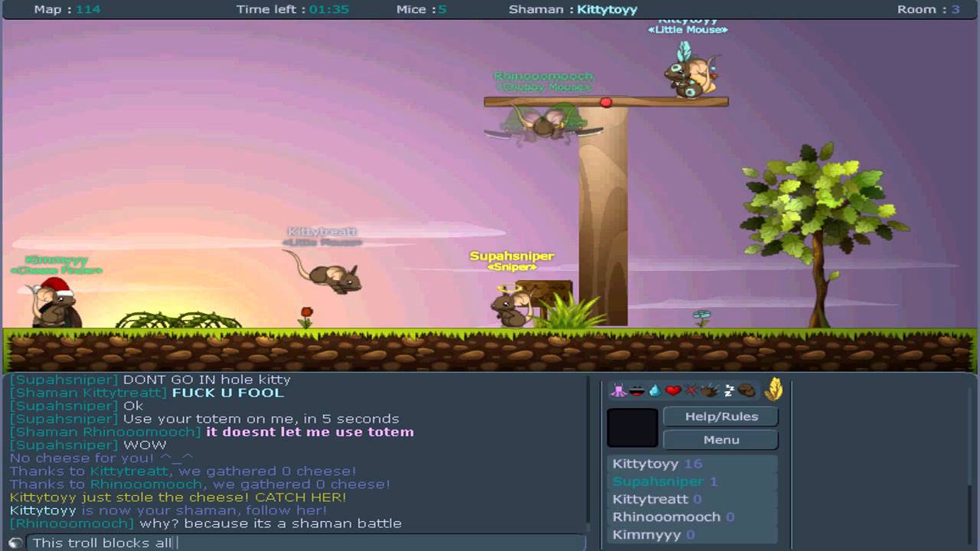Click the 'Map : 114' label
The height and width of the screenshot is (551, 980).
(67, 9)
